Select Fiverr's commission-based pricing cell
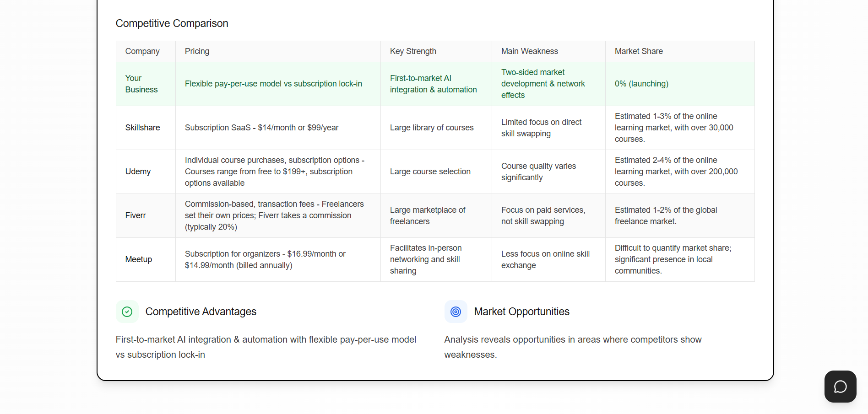This screenshot has width=868, height=414. [x=274, y=215]
